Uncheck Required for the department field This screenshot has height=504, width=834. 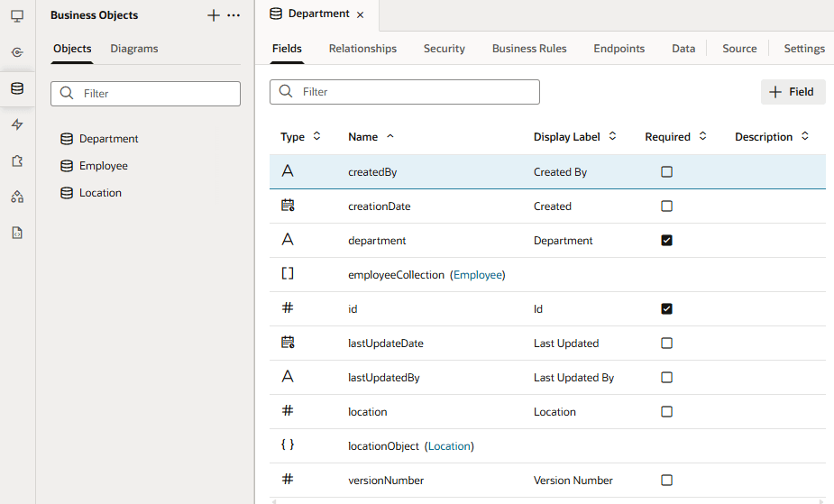(666, 241)
